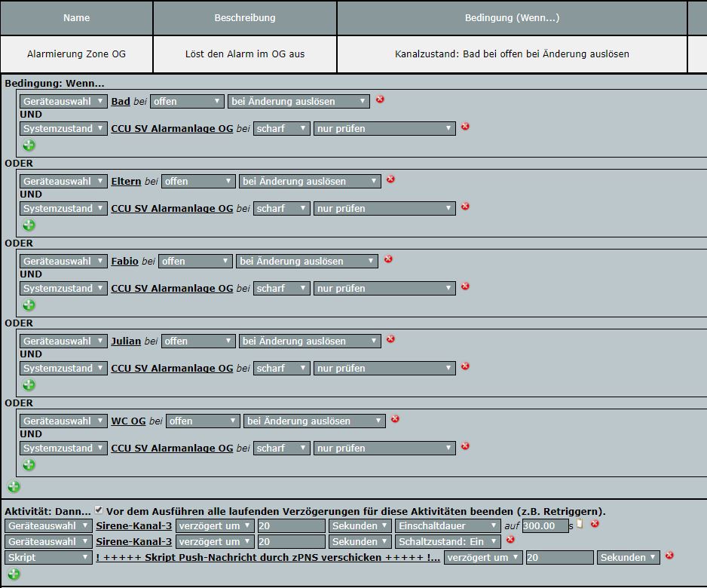Screen dimensions: 707x588
Task: Open the note icon next to 300.00
Action: pos(580,523)
